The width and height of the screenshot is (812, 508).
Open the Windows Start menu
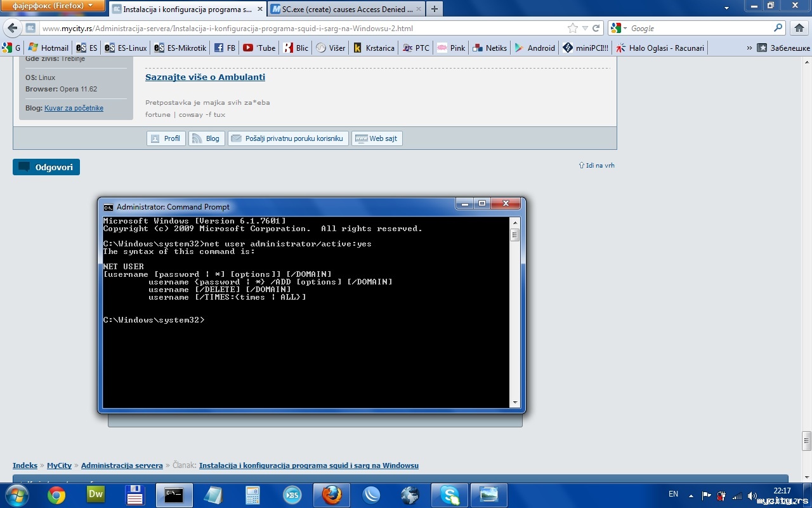click(x=17, y=495)
